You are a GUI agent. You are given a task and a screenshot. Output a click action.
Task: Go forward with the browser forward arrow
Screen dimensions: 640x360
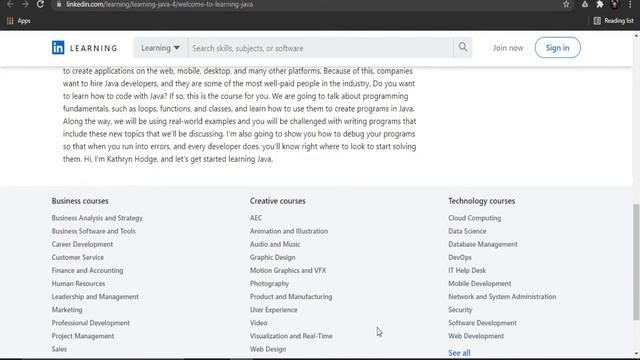(25, 4)
